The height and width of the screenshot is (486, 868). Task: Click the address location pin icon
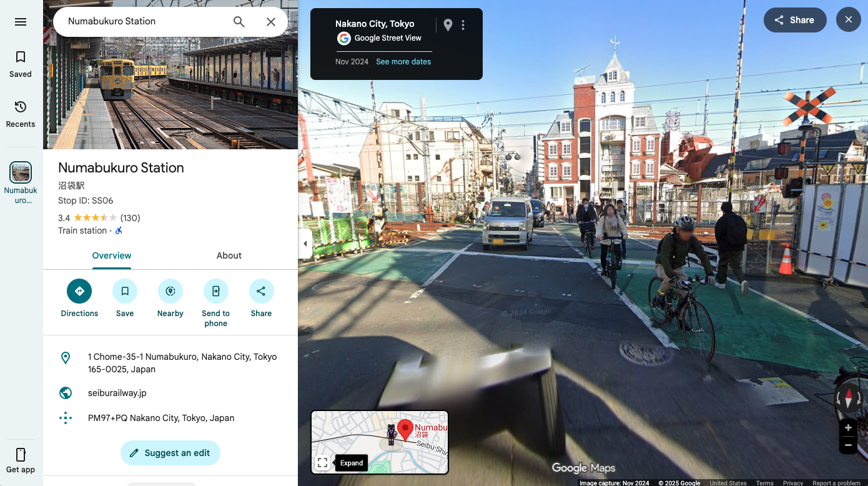[x=66, y=358]
